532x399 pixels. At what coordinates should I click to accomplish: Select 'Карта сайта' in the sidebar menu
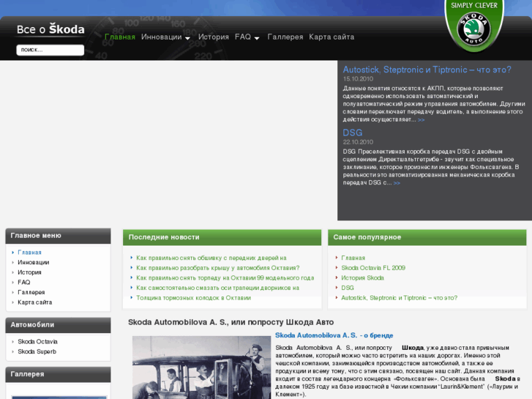coord(35,302)
